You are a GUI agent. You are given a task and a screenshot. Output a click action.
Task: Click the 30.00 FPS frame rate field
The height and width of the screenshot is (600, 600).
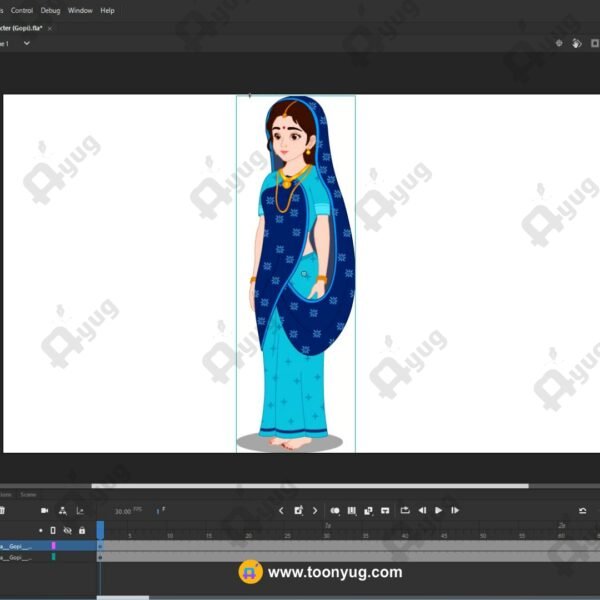128,511
